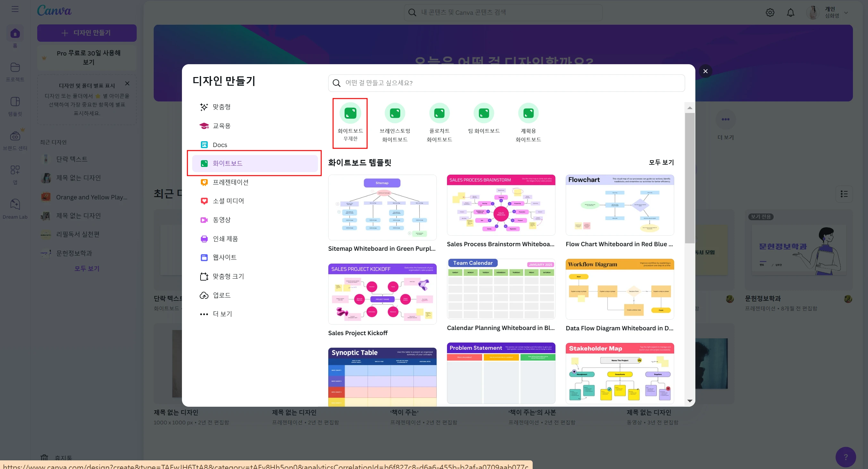Screen dimensions: 868x469
Task: Open recent design Orange and Yellow Play...
Action: (87, 197)
